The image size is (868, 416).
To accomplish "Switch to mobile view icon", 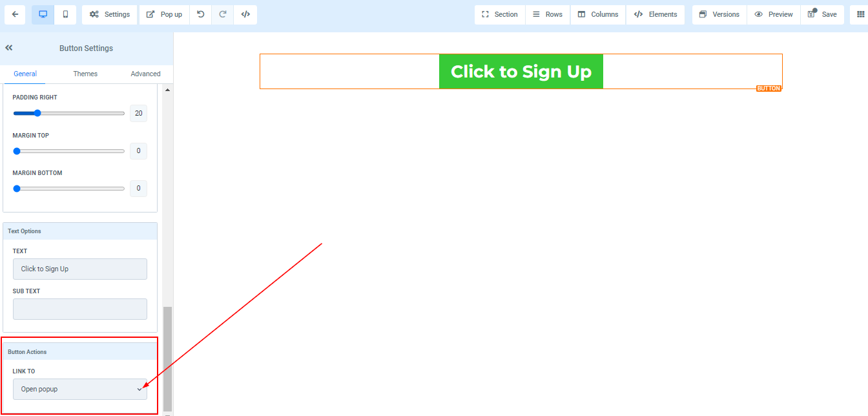I will [x=65, y=14].
